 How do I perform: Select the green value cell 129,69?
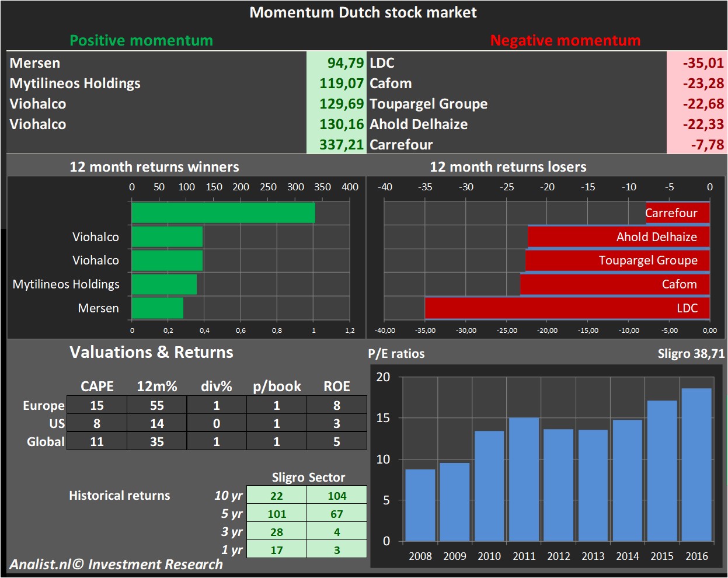(336, 103)
